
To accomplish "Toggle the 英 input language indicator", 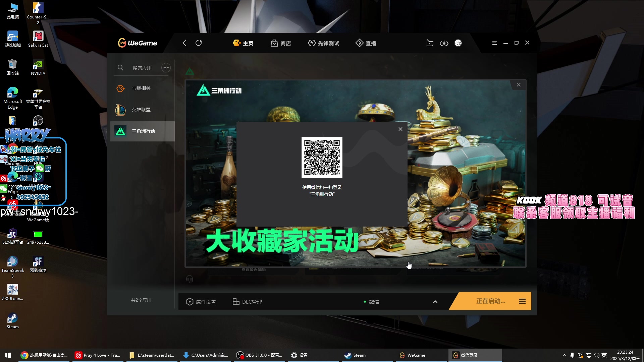I will coord(604,355).
